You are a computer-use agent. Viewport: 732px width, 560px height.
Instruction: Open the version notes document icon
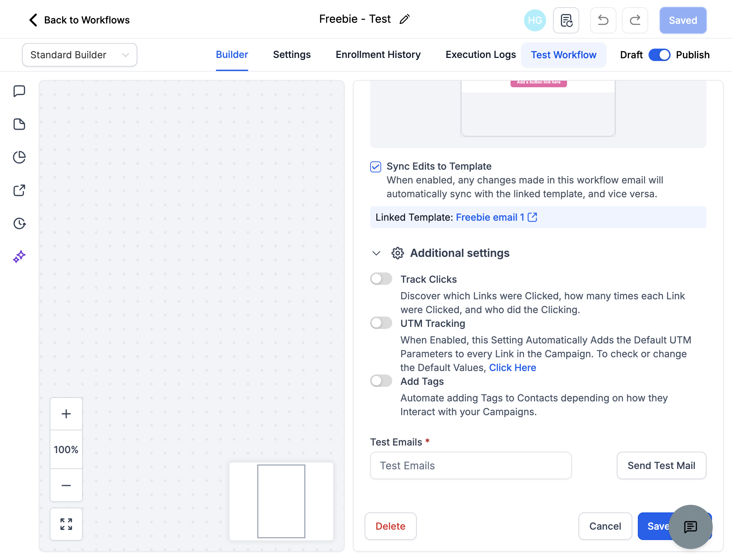566,20
